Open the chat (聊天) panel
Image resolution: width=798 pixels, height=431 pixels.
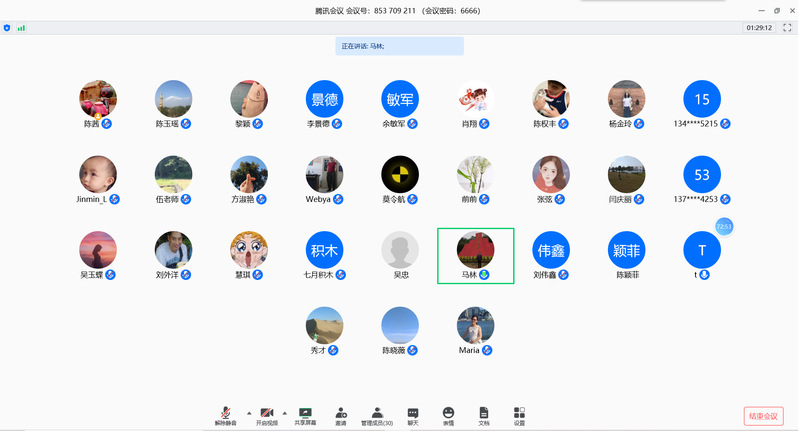coord(413,413)
